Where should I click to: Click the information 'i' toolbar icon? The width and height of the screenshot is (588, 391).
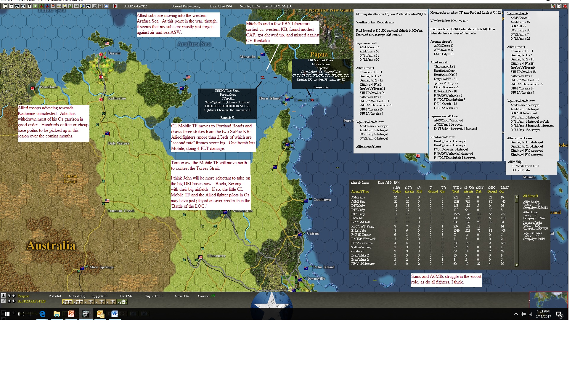pos(29,6)
